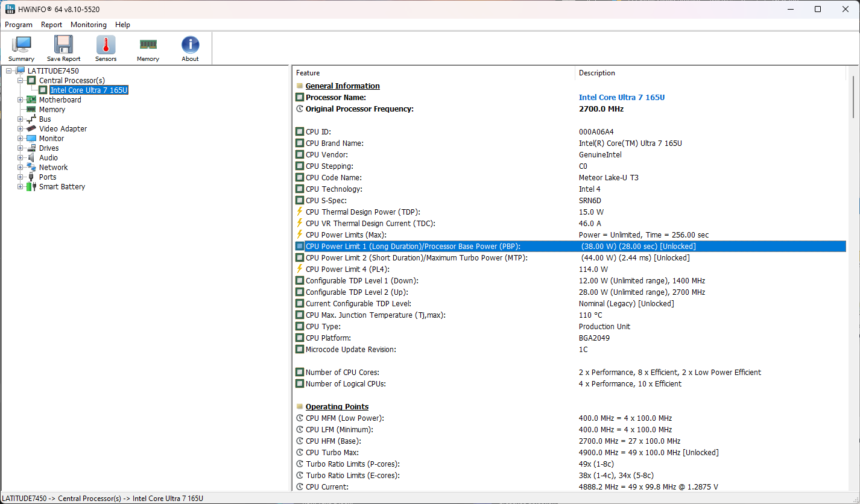Collapse the LATITUDE7450 root node
This screenshot has height=504, width=860.
pos(9,71)
